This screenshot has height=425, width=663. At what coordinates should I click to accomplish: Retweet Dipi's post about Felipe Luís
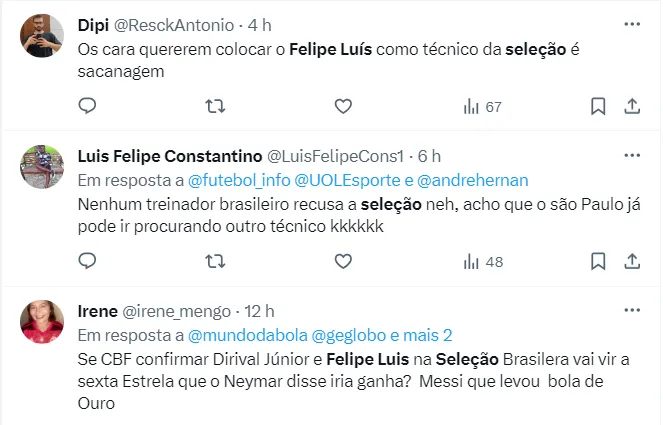click(x=215, y=106)
